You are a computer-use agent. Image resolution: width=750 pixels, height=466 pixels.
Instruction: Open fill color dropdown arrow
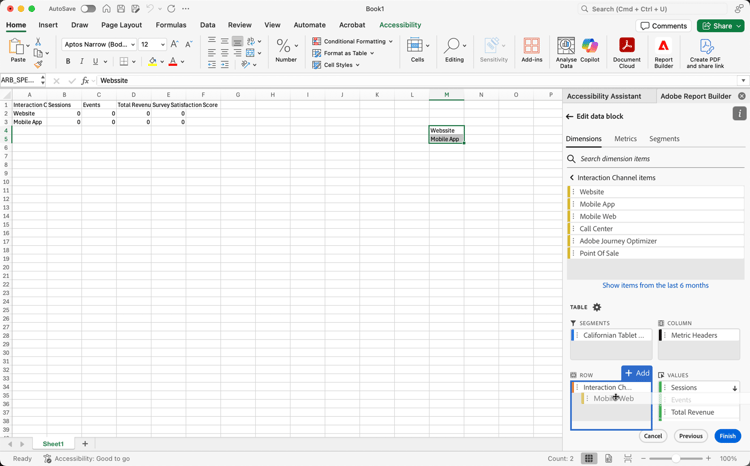coord(162,62)
